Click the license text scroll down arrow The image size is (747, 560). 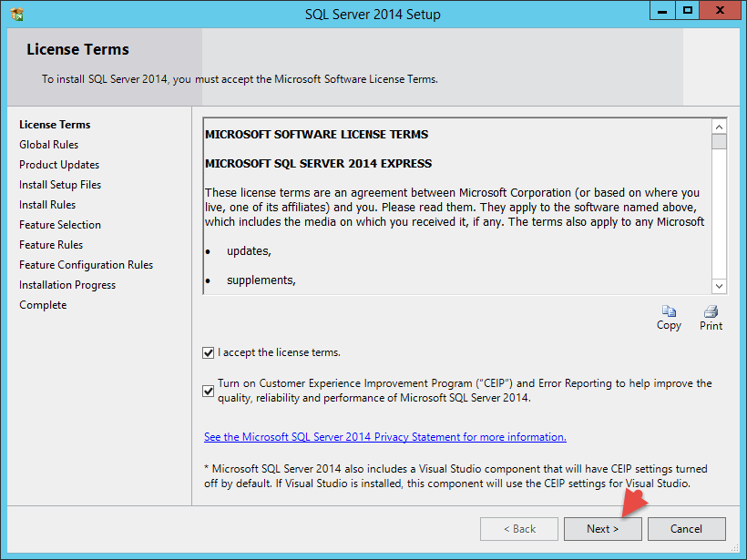tap(719, 286)
